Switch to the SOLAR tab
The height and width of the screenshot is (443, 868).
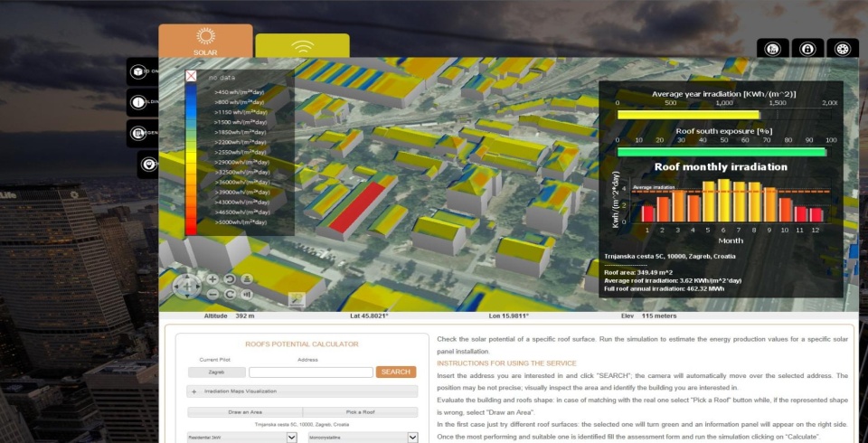pos(205,41)
